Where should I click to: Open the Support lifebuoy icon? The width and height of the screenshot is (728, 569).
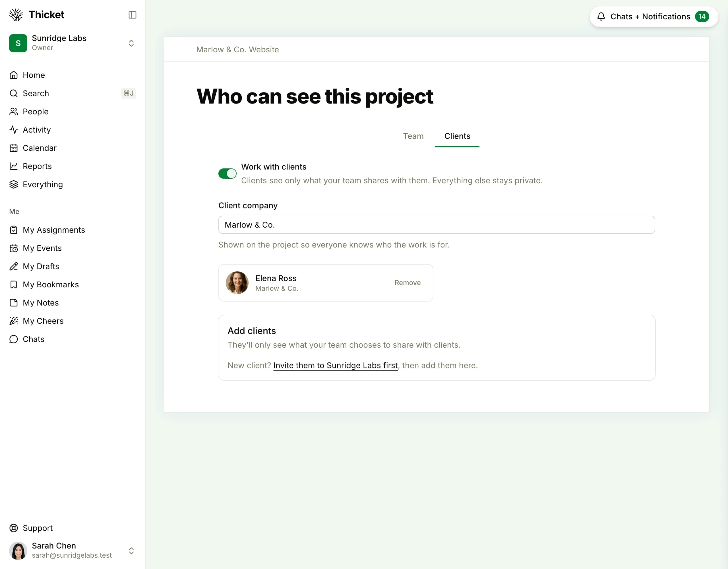(14, 528)
